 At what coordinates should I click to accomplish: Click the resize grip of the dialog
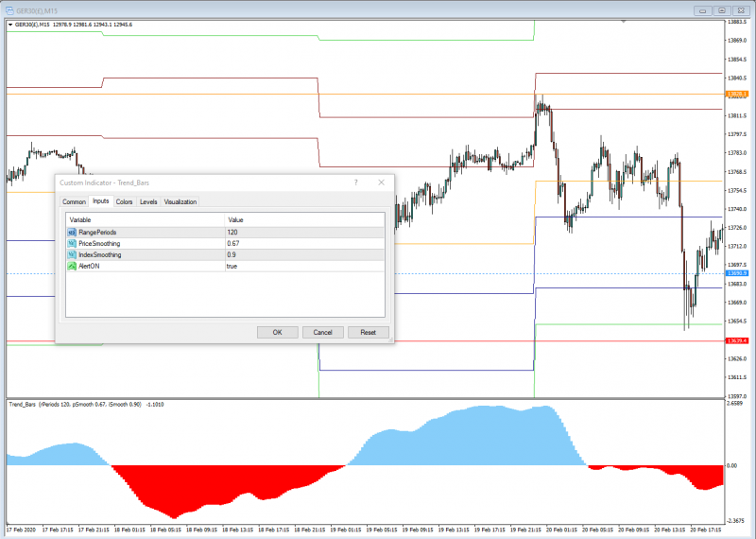click(390, 340)
